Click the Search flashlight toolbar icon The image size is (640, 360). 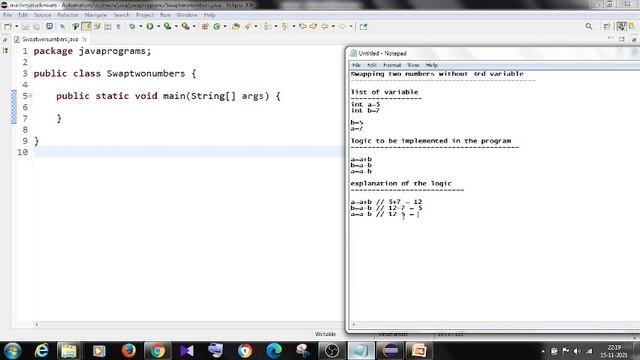[247, 27]
